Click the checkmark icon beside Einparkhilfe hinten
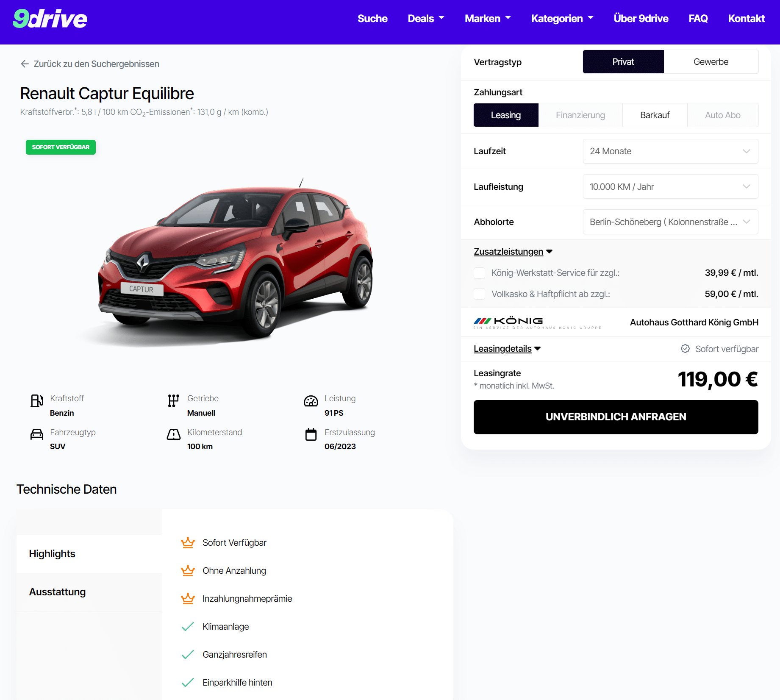 click(188, 683)
